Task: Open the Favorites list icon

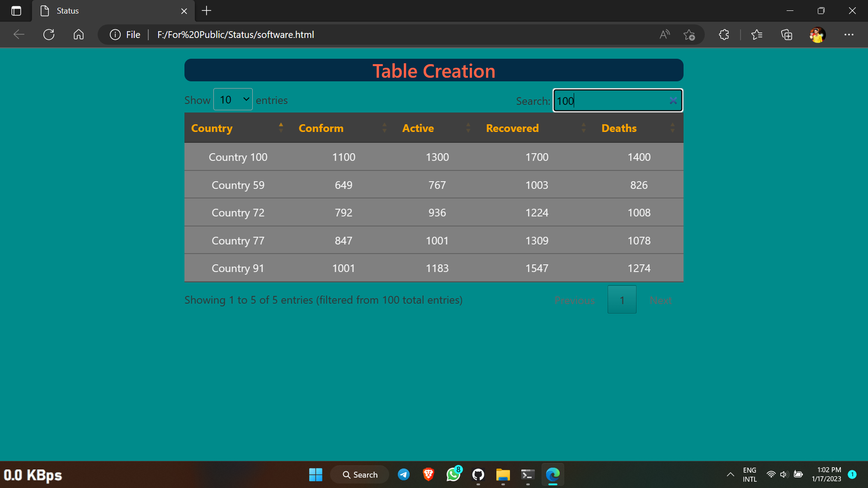Action: 756,34
